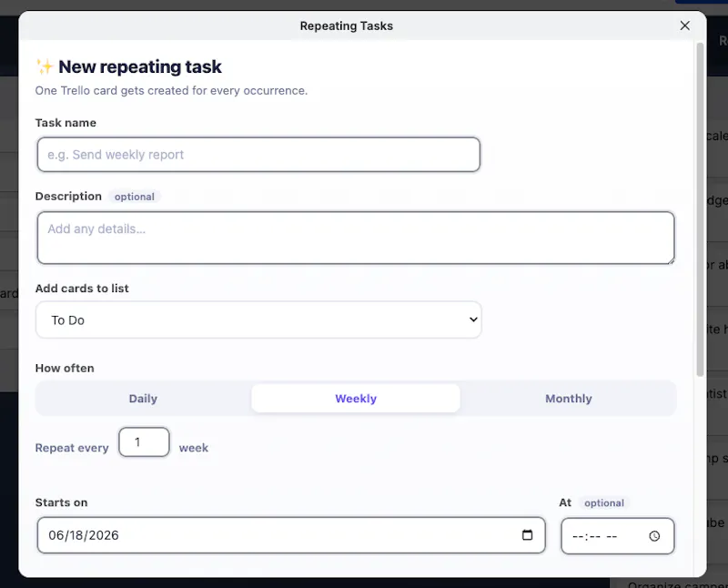Click the Repeat every number field
Viewport: 728px width, 588px height.
tap(144, 442)
